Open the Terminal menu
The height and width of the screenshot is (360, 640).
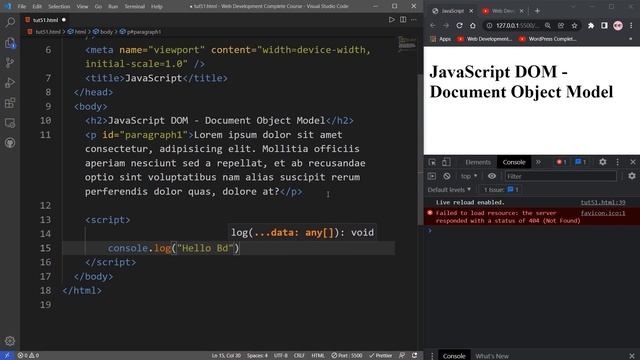[134, 7]
